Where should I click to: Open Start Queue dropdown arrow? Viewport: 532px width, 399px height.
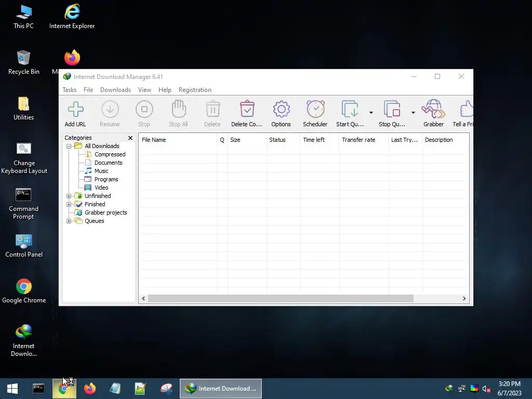click(x=371, y=113)
